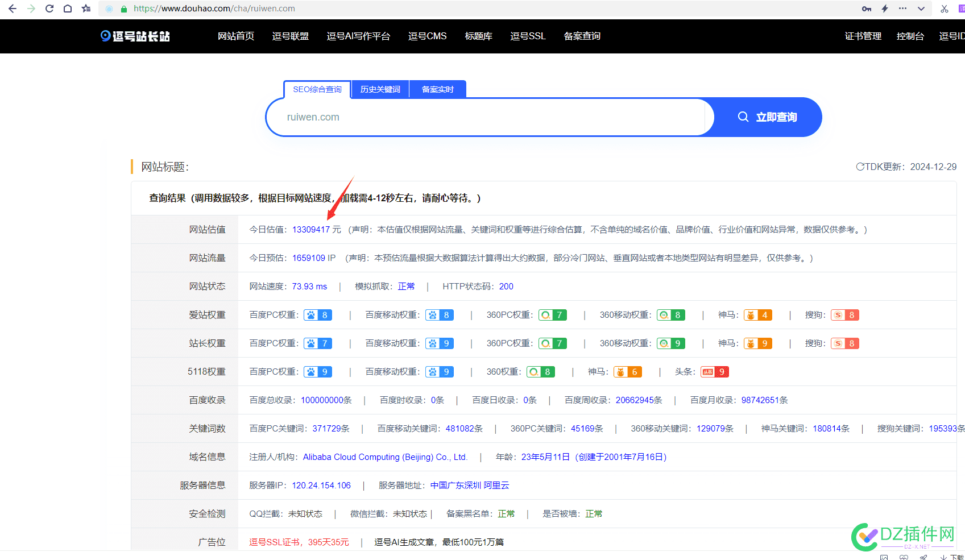Click Alibaba Cloud Computing registrant link
The image size is (965, 560).
pyautogui.click(x=385, y=457)
